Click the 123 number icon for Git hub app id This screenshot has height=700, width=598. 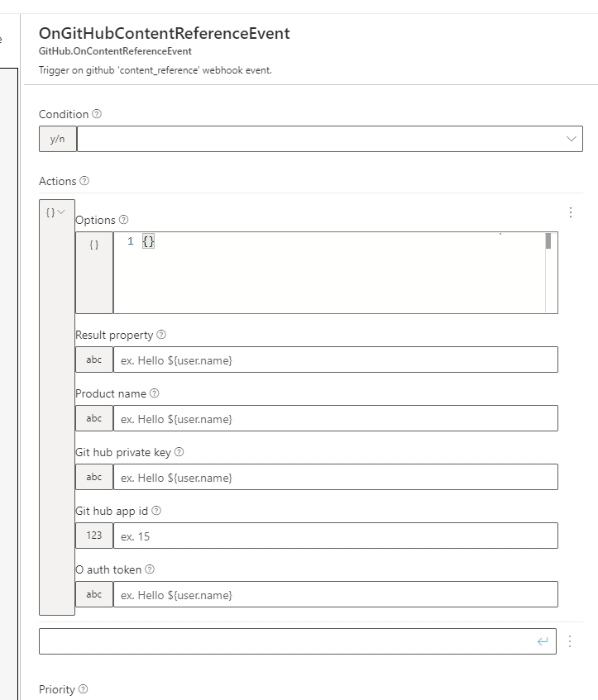click(93, 536)
